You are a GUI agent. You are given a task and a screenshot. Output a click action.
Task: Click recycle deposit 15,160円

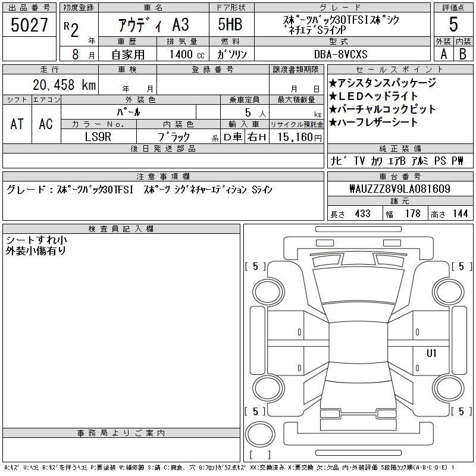tap(299, 137)
